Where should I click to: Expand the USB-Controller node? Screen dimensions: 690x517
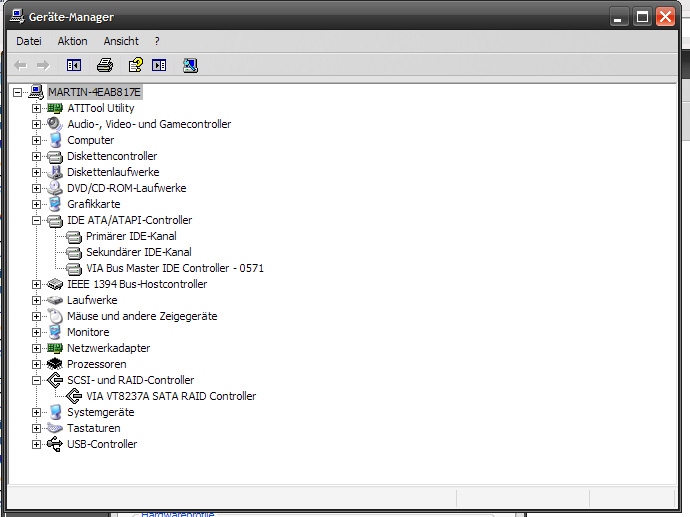point(37,444)
